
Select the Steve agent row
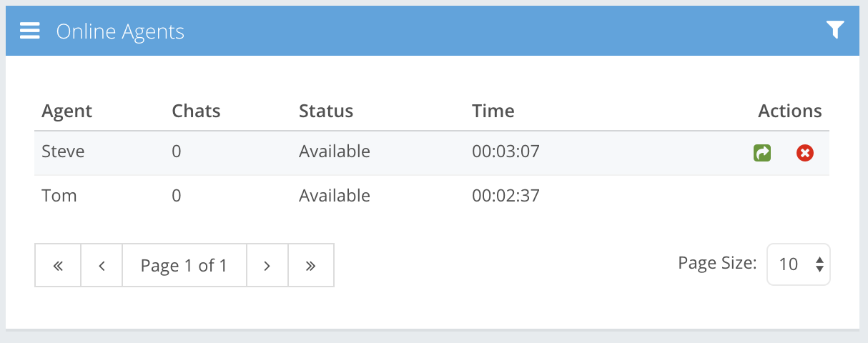[x=63, y=151]
